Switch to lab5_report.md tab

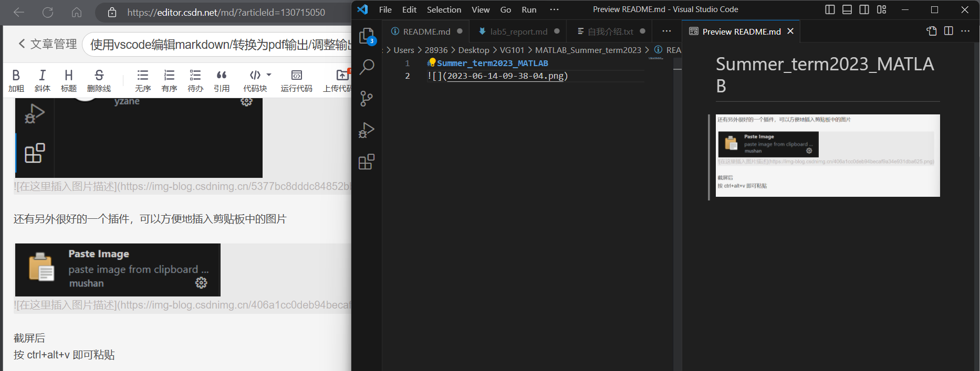pyautogui.click(x=518, y=31)
